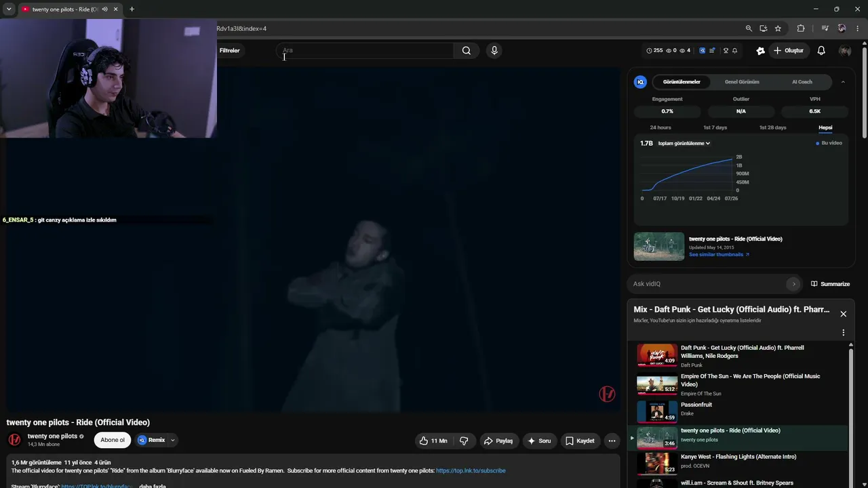Viewport: 868px width, 488px height.
Task: Open the Chrome three-dot menu
Action: 858,28
